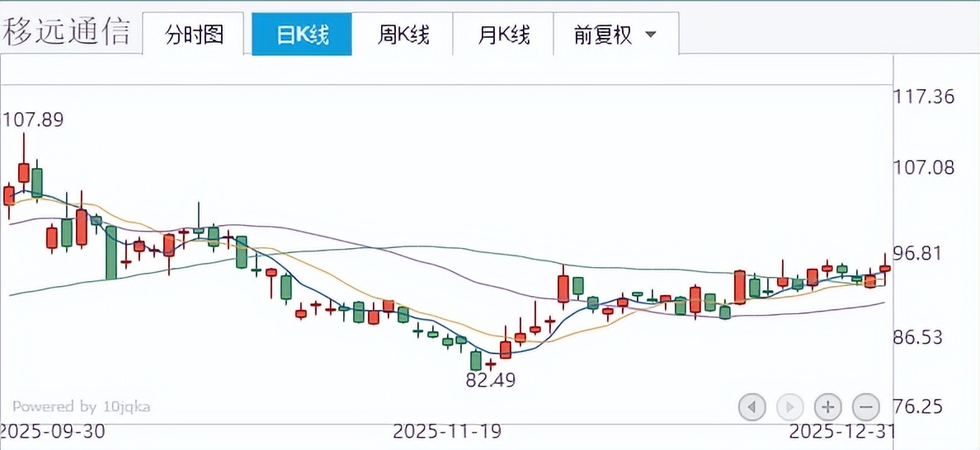Show the 月K线 monthly chart

(503, 35)
